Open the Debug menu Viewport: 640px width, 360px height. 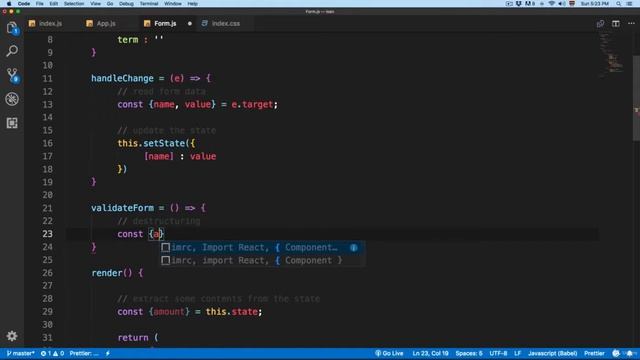pyautogui.click(x=126, y=4)
